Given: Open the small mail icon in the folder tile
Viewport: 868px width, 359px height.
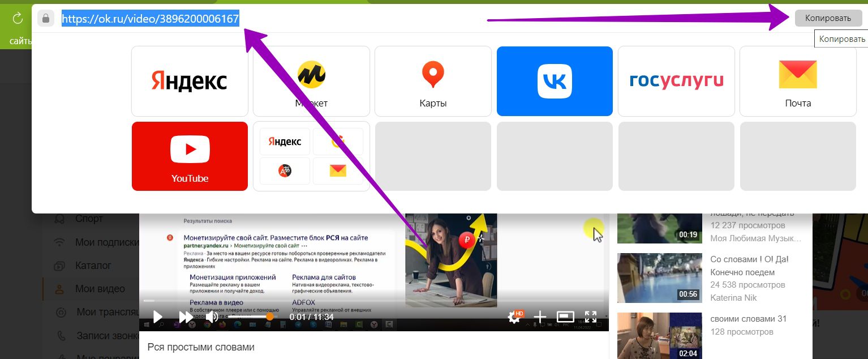Looking at the screenshot, I should coord(338,170).
